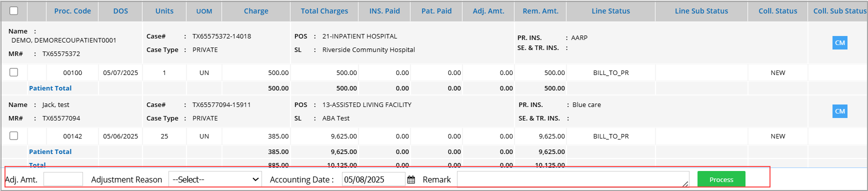Click the green Process button
The height and width of the screenshot is (191, 868).
click(721, 179)
